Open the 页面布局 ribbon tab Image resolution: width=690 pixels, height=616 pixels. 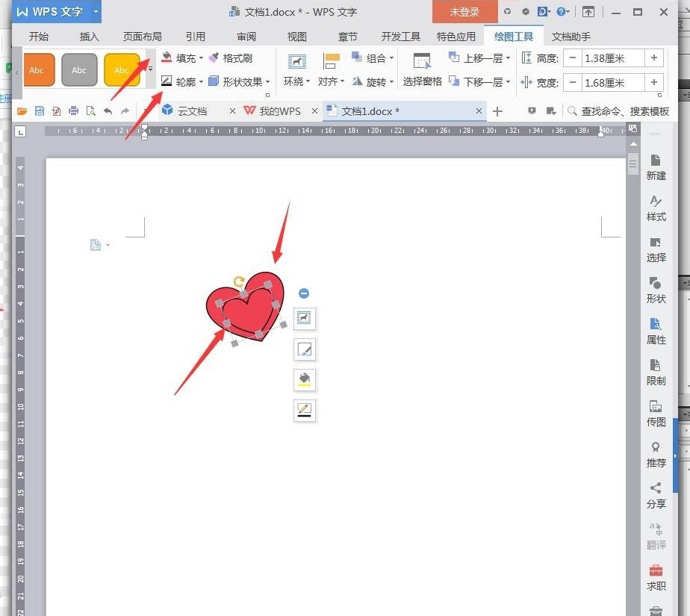click(142, 37)
